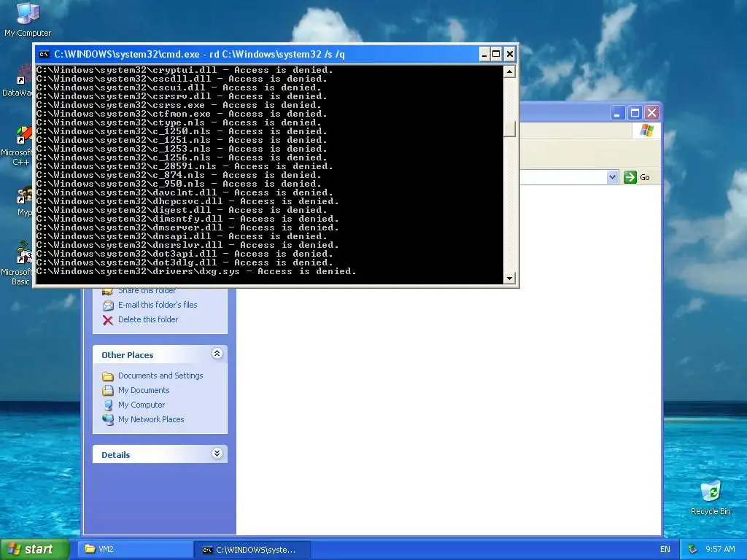Image resolution: width=747 pixels, height=560 pixels.
Task: Close the VM2 Explorer window
Action: [651, 113]
